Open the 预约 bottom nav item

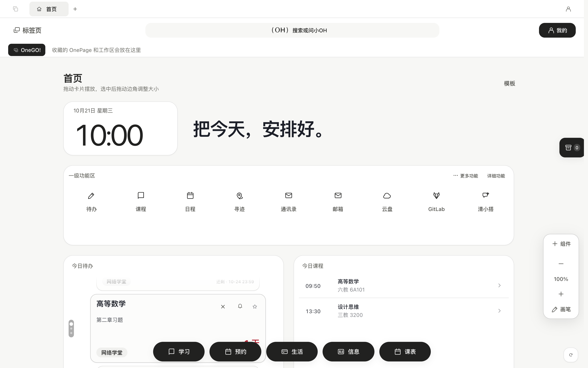[235, 351]
